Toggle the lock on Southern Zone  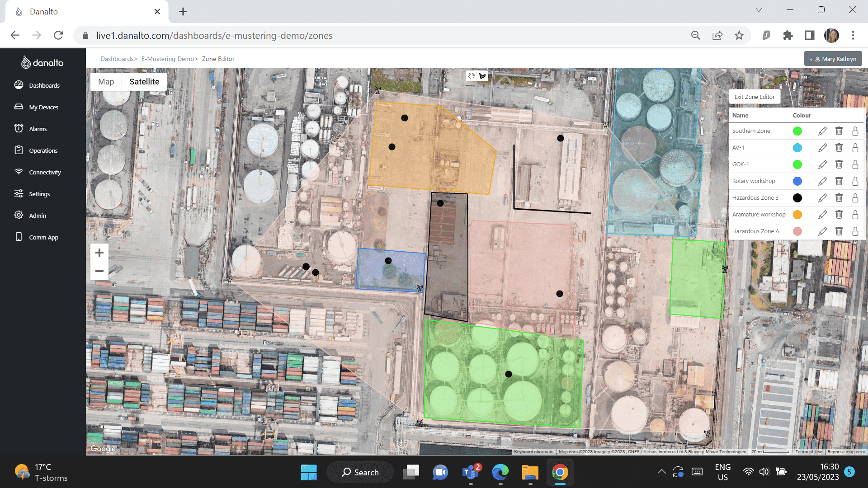(855, 131)
